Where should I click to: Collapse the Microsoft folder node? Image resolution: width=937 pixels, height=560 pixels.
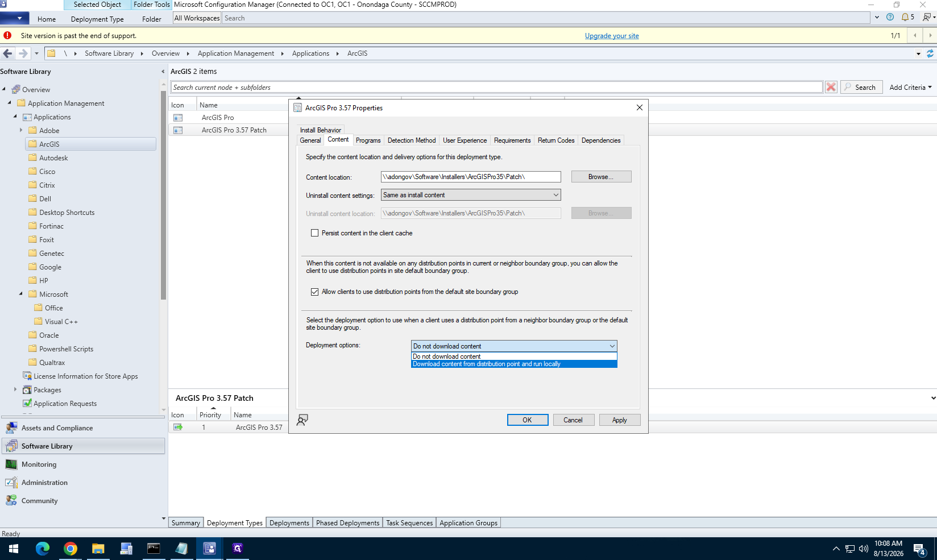pos(21,294)
